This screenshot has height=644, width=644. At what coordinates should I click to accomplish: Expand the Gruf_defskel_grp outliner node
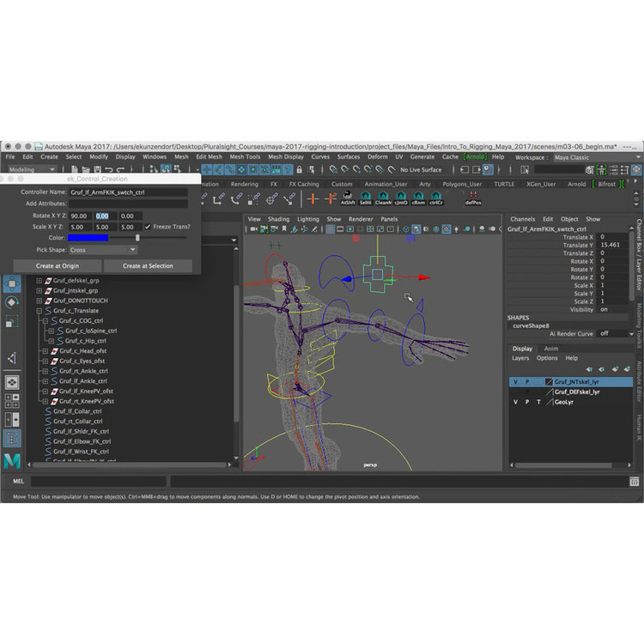[39, 280]
